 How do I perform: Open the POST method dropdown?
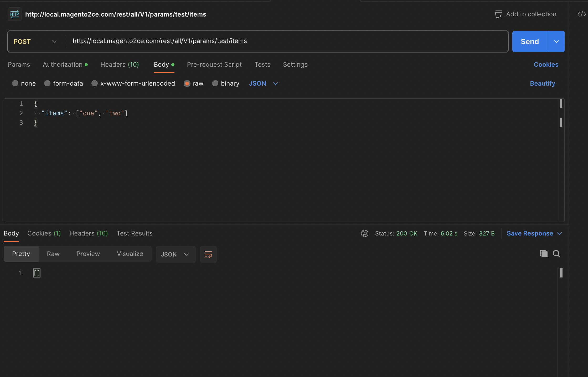pyautogui.click(x=54, y=41)
